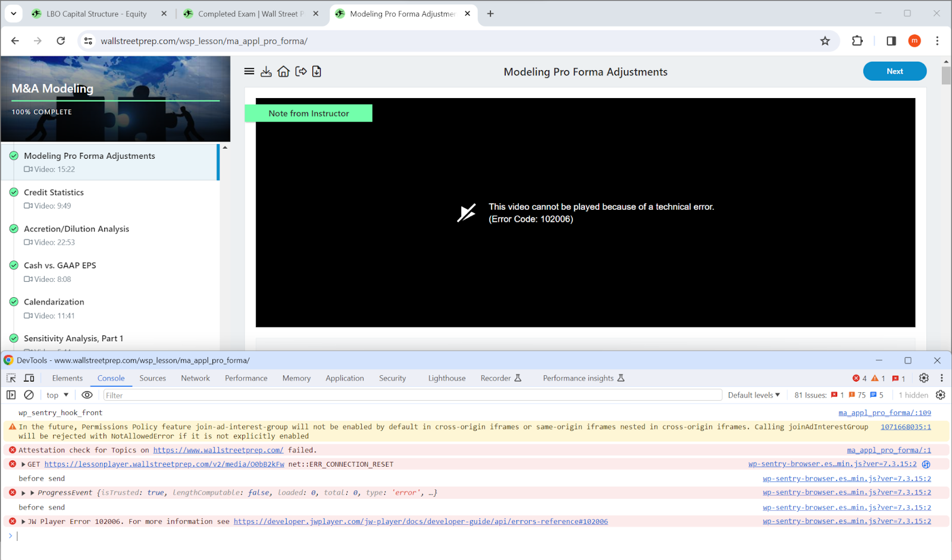Focus the console Filter input field
Screen dimensions: 952x560
click(412, 395)
